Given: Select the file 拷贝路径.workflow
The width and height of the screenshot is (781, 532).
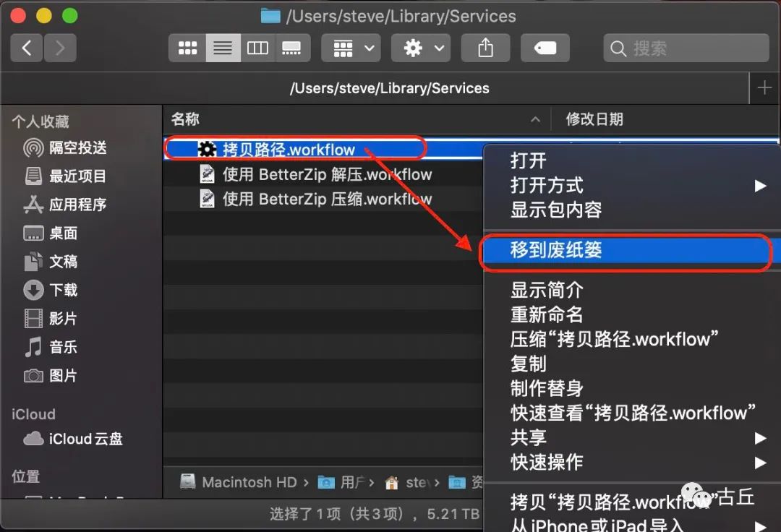Looking at the screenshot, I should (x=289, y=150).
